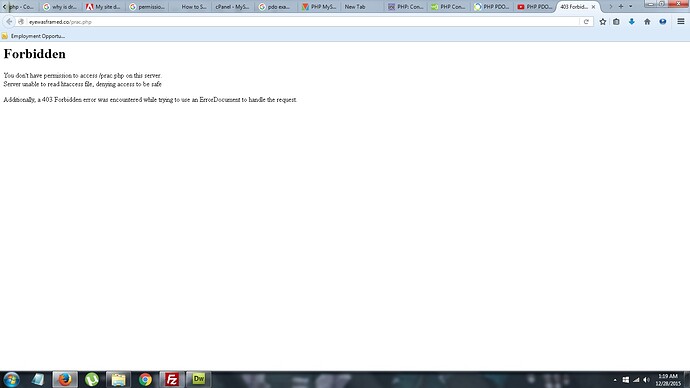Open uTorrent from the taskbar
This screenshot has width=690, height=388.
click(x=92, y=379)
